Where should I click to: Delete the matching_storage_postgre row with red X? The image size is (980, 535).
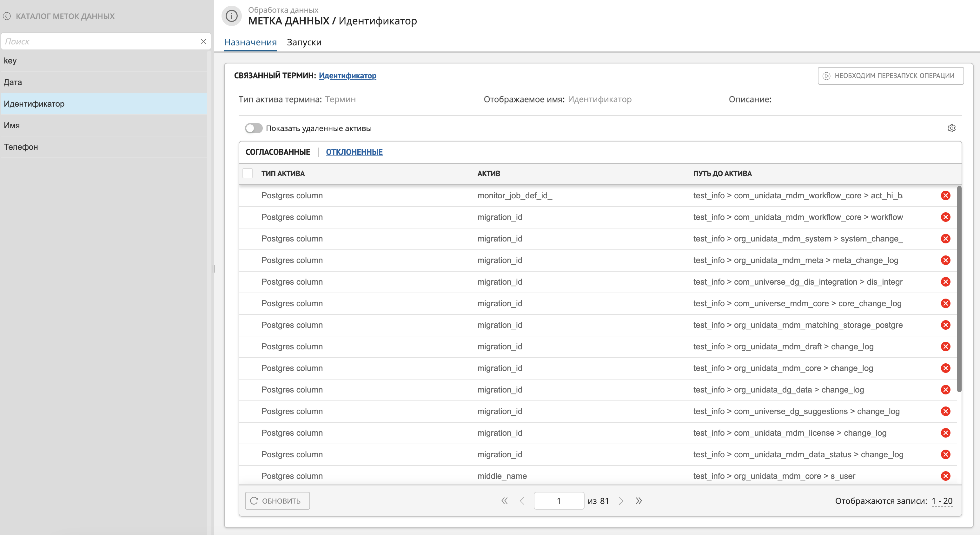tap(945, 325)
